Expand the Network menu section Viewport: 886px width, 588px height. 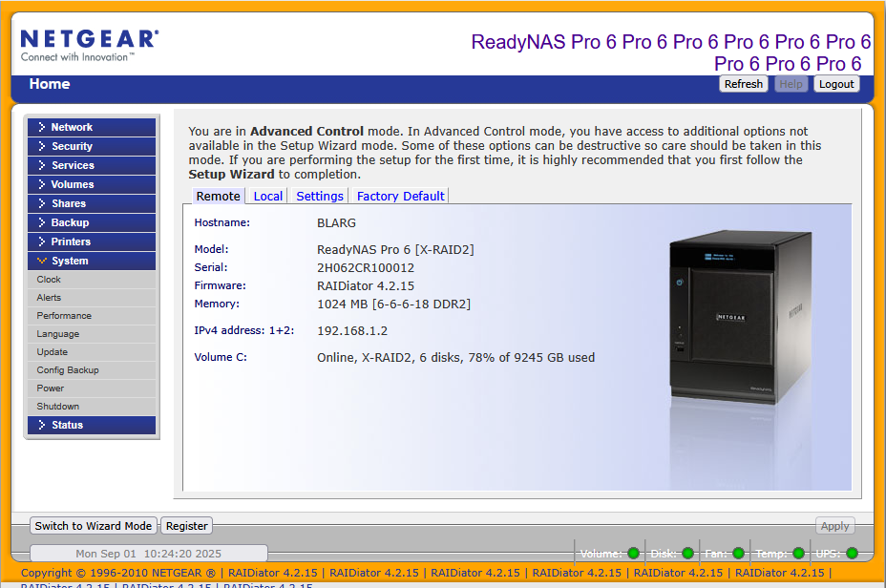click(92, 127)
